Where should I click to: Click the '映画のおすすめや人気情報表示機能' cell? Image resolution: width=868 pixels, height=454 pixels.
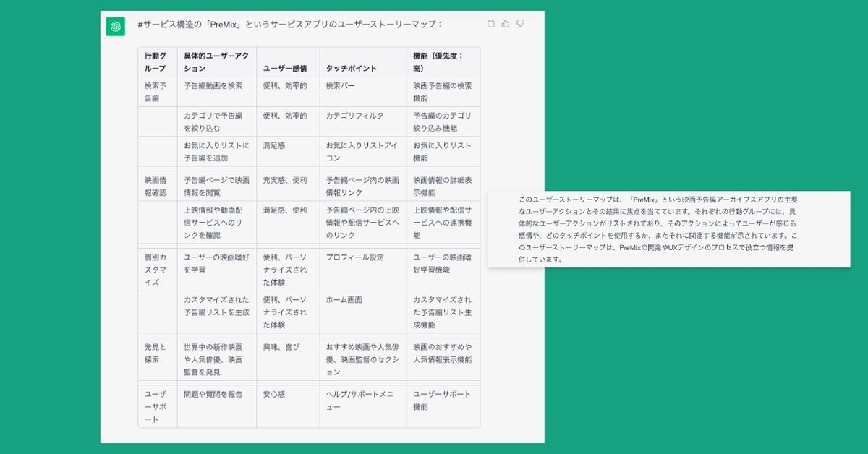[443, 359]
